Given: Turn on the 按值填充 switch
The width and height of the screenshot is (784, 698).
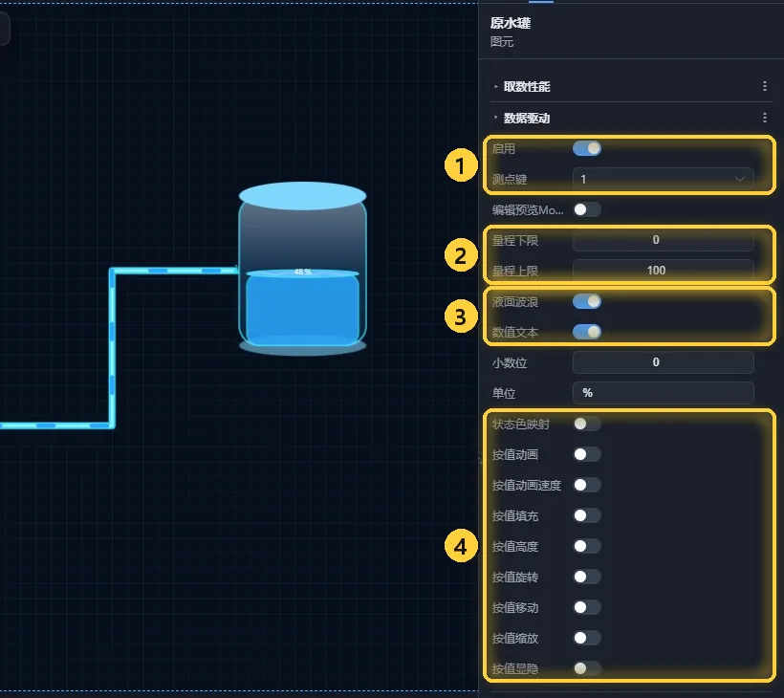Looking at the screenshot, I should [587, 515].
